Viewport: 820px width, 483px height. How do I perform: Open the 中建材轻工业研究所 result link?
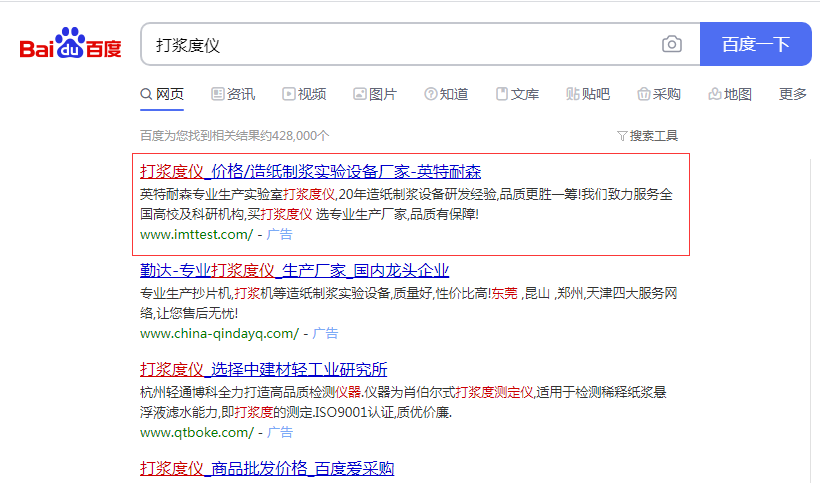264,369
